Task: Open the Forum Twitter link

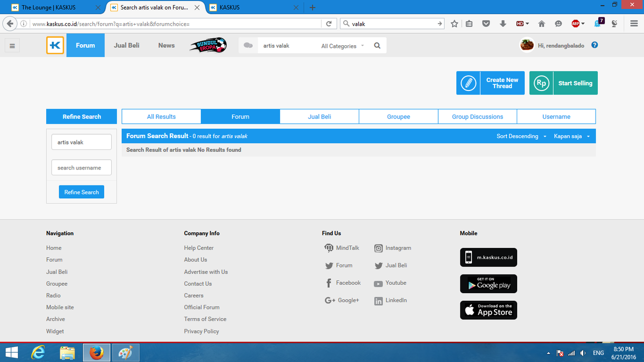Action: click(339, 265)
